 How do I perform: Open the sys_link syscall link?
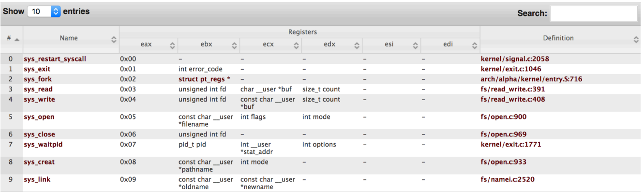37,179
